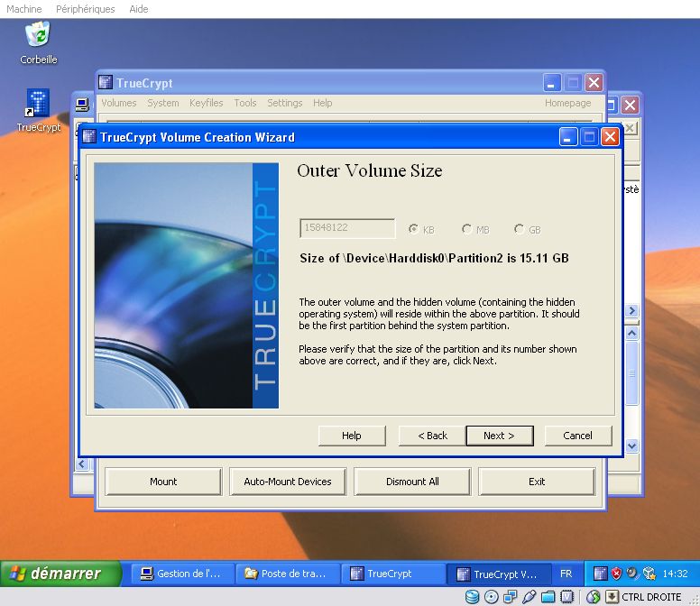Proceed with the Next > button
This screenshot has height=606, width=700.
[x=500, y=436]
